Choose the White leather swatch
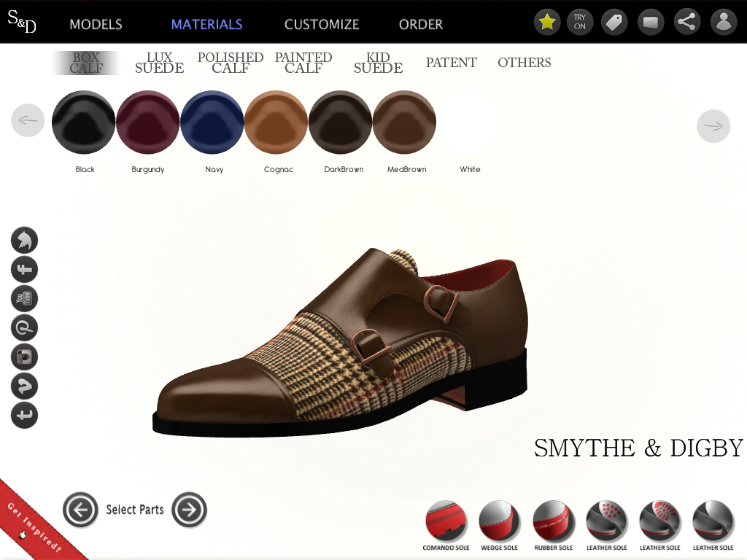 click(x=469, y=122)
